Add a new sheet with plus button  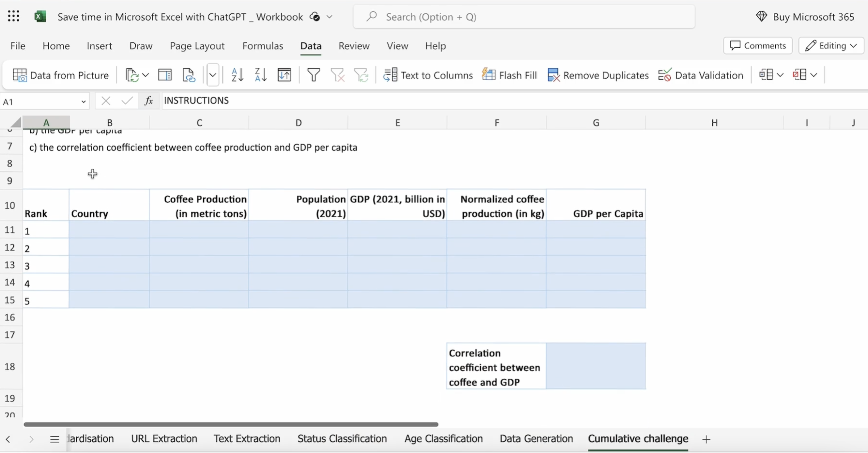[706, 439]
